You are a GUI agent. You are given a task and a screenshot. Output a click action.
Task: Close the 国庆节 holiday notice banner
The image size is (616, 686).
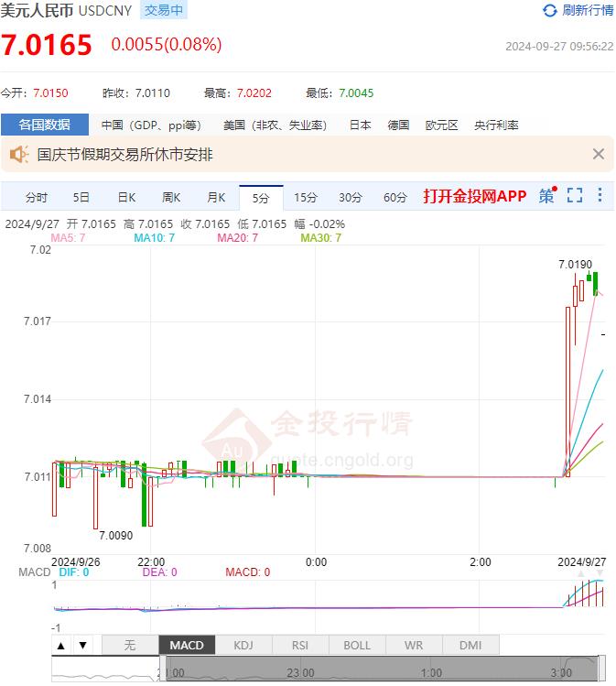(x=598, y=154)
